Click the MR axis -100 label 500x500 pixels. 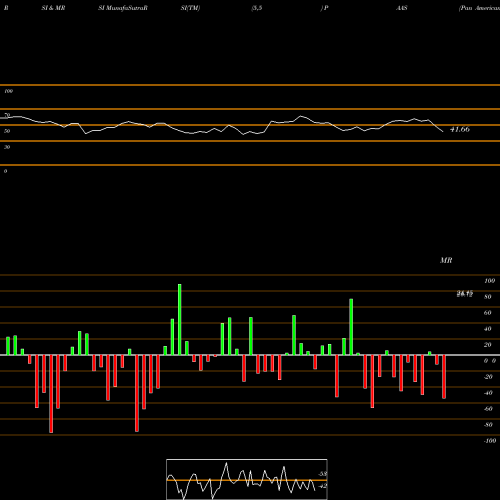click(x=489, y=441)
